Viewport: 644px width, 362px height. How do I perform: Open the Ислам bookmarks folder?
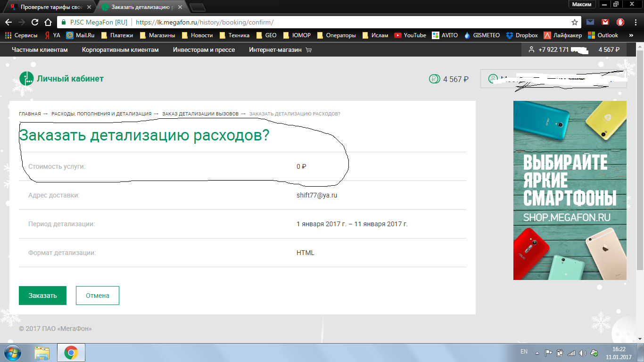pyautogui.click(x=375, y=35)
